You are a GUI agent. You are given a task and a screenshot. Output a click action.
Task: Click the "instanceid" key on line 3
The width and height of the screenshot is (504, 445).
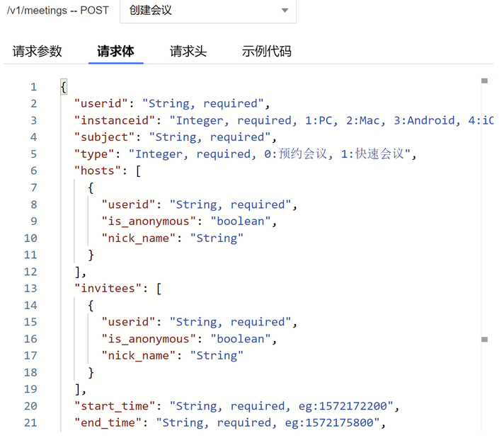(x=115, y=120)
